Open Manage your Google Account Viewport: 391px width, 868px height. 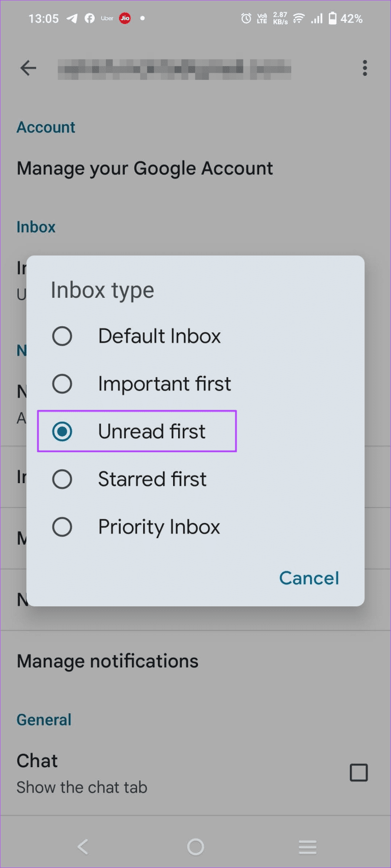coord(145,168)
